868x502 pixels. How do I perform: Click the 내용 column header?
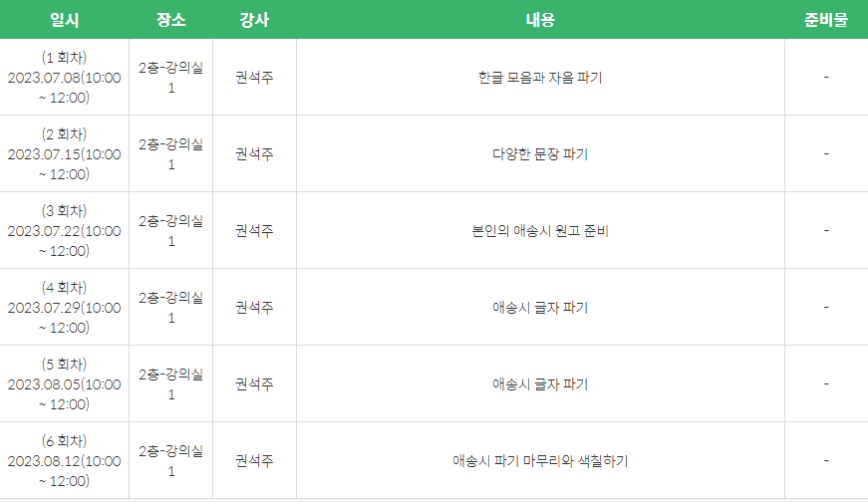tap(540, 20)
